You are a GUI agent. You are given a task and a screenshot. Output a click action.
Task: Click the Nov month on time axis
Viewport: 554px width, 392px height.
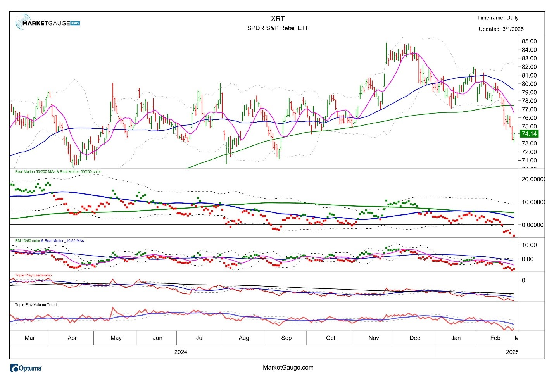pyautogui.click(x=374, y=338)
